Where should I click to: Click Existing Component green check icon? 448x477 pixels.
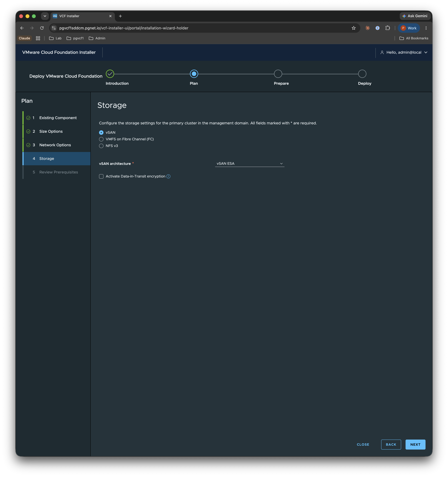28,118
